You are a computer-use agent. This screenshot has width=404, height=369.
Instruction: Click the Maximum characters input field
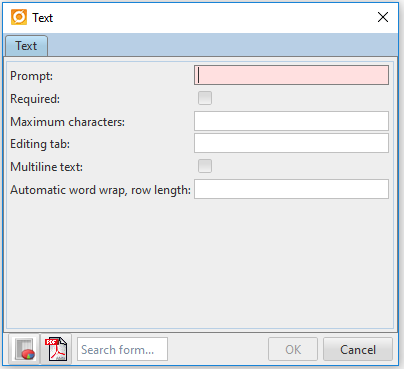pyautogui.click(x=291, y=121)
